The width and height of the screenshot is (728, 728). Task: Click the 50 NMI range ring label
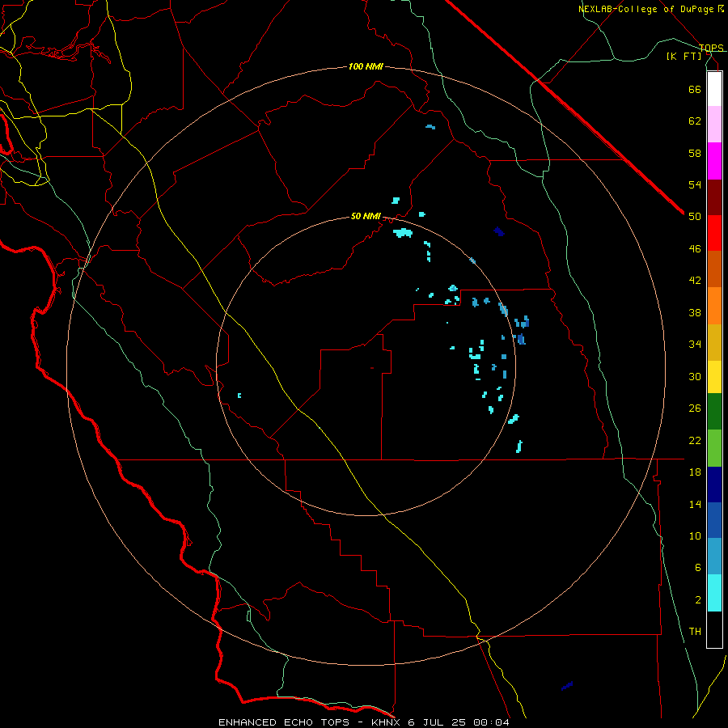[366, 216]
